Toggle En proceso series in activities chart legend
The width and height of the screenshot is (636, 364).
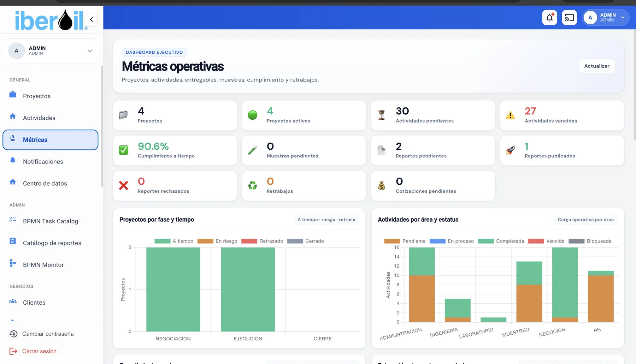[x=452, y=241]
